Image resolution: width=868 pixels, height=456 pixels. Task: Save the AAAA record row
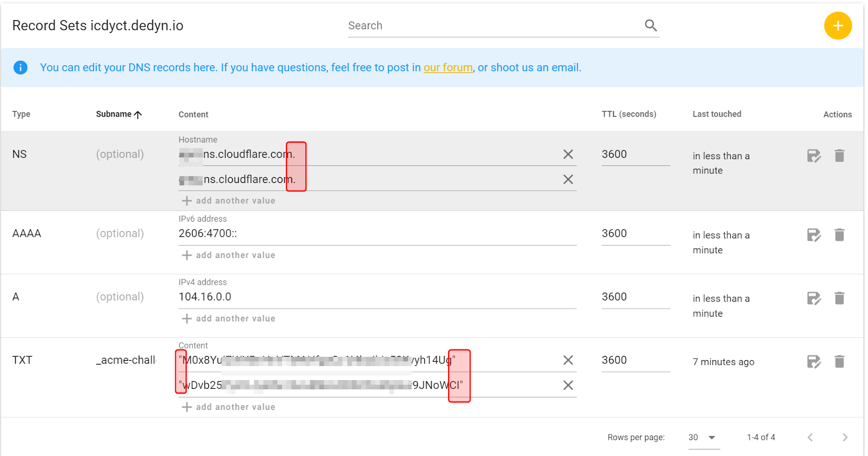point(814,235)
